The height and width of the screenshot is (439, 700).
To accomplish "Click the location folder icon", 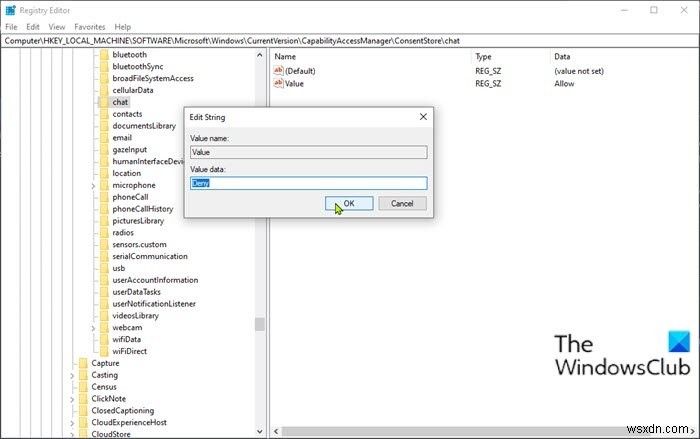I will [104, 173].
